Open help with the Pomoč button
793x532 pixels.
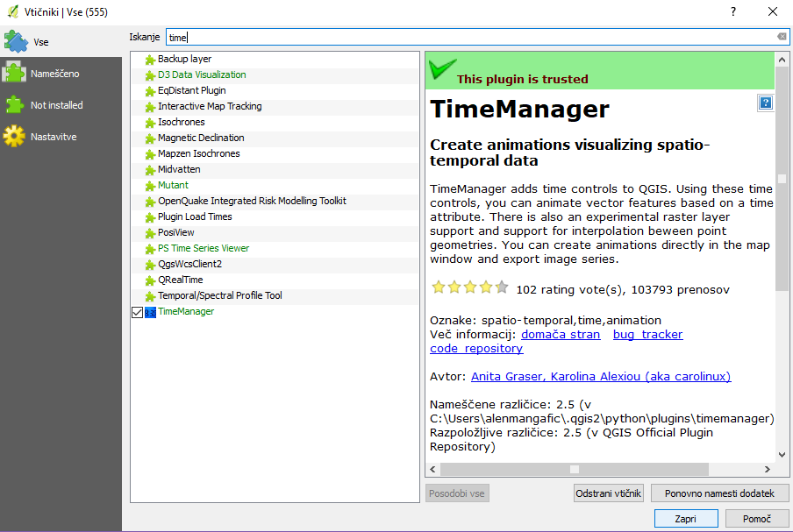[756, 519]
